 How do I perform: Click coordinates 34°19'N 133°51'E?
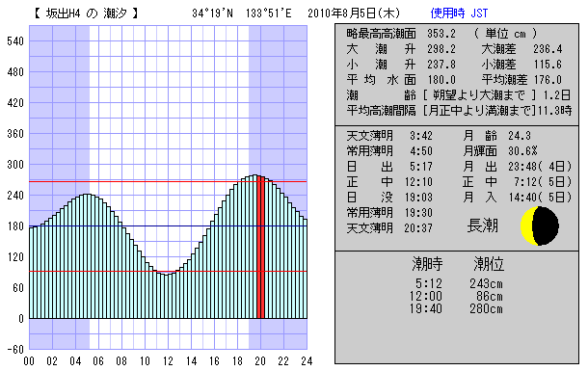pyautogui.click(x=242, y=13)
